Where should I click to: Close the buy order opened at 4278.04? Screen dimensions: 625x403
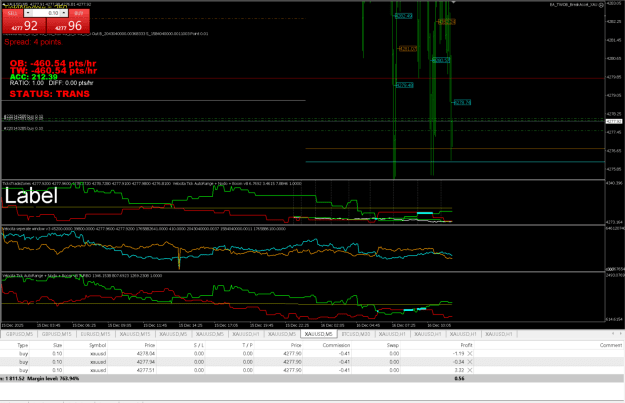470,354
